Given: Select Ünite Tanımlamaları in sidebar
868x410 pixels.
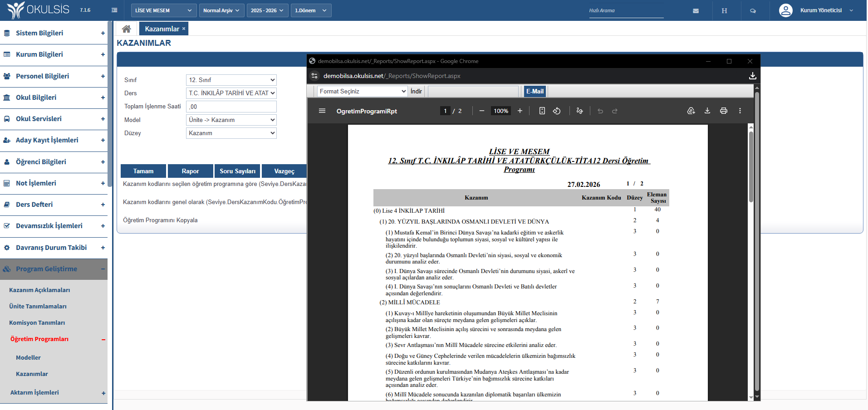Looking at the screenshot, I should click(38, 307).
